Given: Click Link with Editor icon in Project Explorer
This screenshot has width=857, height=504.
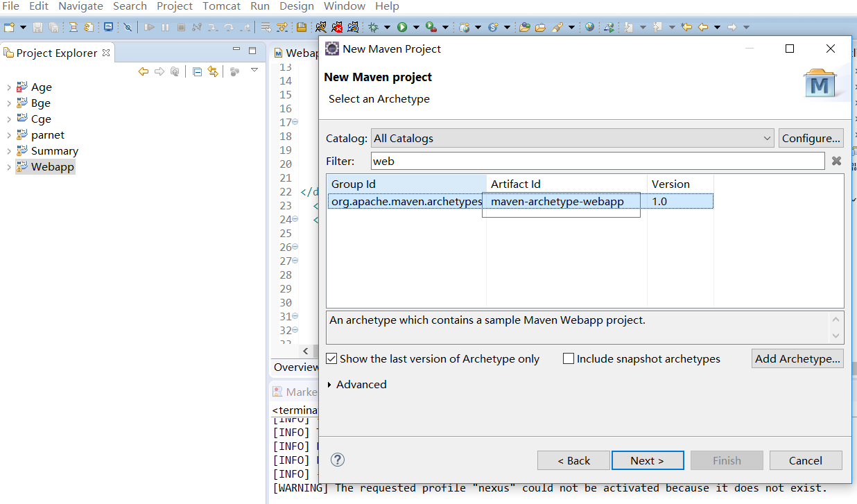Looking at the screenshot, I should tap(213, 71).
